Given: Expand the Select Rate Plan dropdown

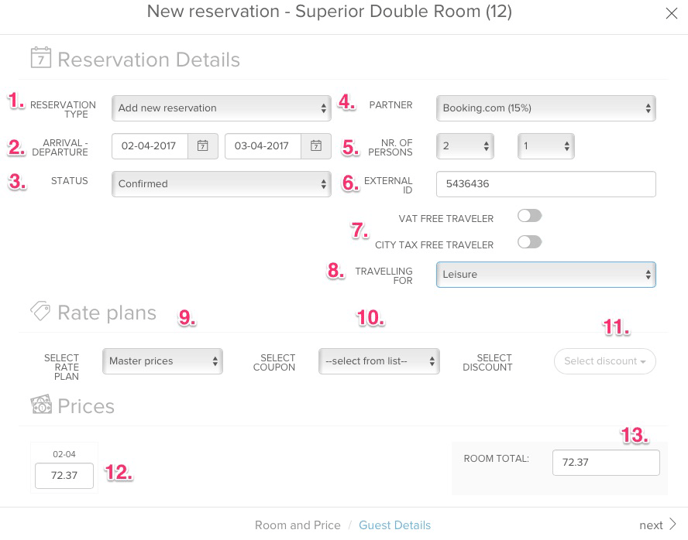Looking at the screenshot, I should (162, 361).
